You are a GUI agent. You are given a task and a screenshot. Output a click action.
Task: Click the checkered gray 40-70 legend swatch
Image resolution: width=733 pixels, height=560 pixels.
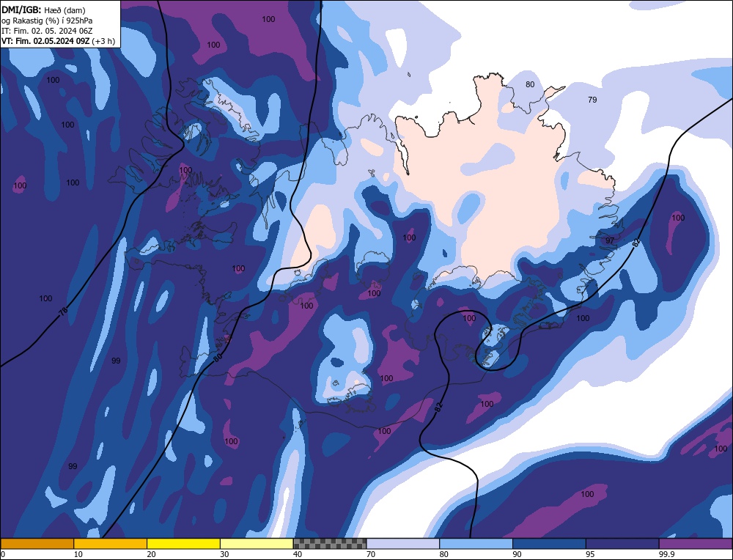[330, 544]
